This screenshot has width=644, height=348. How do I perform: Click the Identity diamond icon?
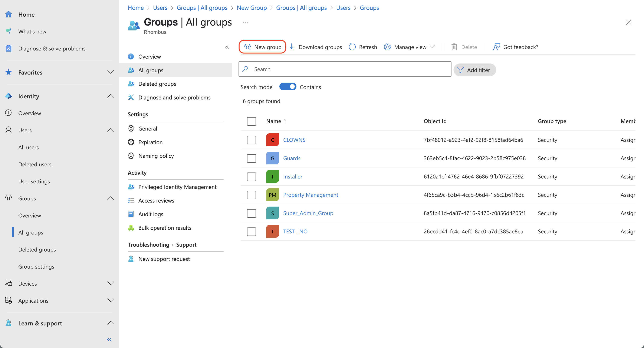click(x=9, y=96)
